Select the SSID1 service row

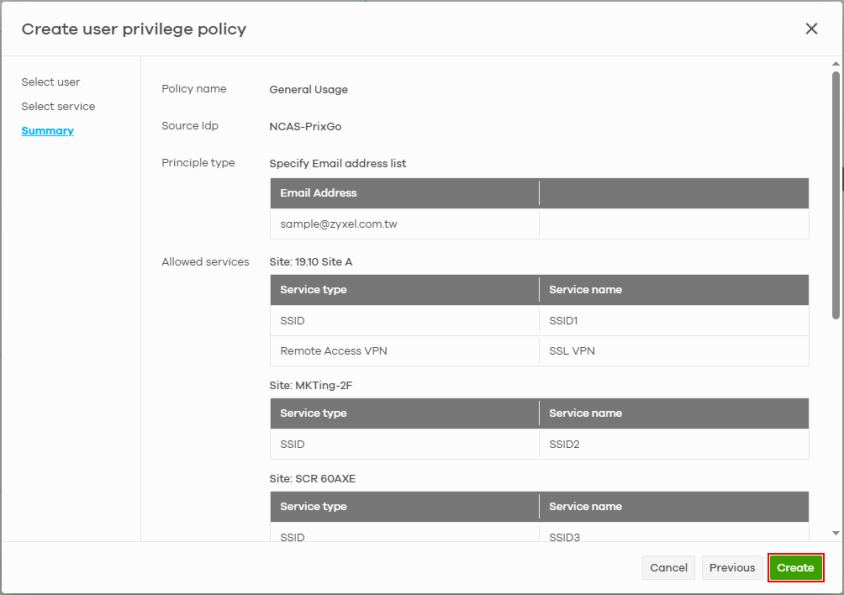pos(539,320)
